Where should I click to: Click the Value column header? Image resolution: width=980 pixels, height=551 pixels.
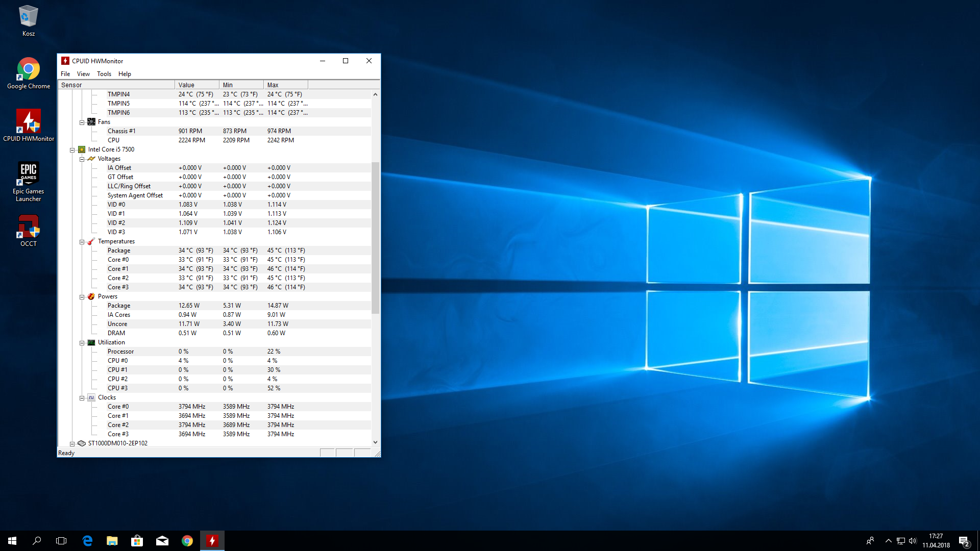(197, 85)
